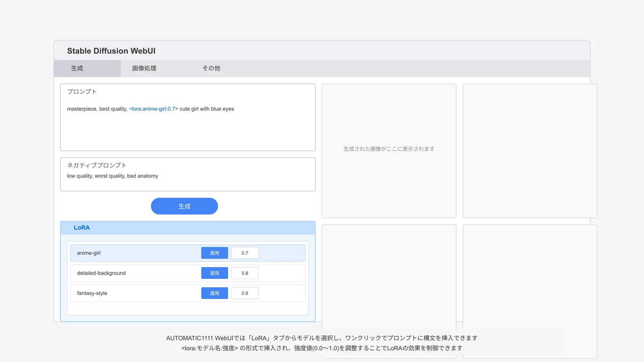Click the <lora:anime-girl:0.7> tag in prompt

point(154,109)
